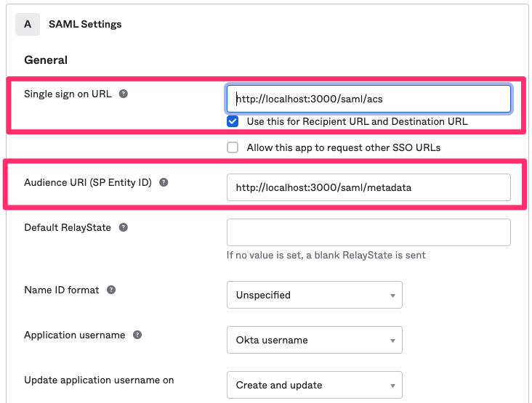Click the empty Default RelayState field
This screenshot has height=403, width=532.
click(x=368, y=232)
